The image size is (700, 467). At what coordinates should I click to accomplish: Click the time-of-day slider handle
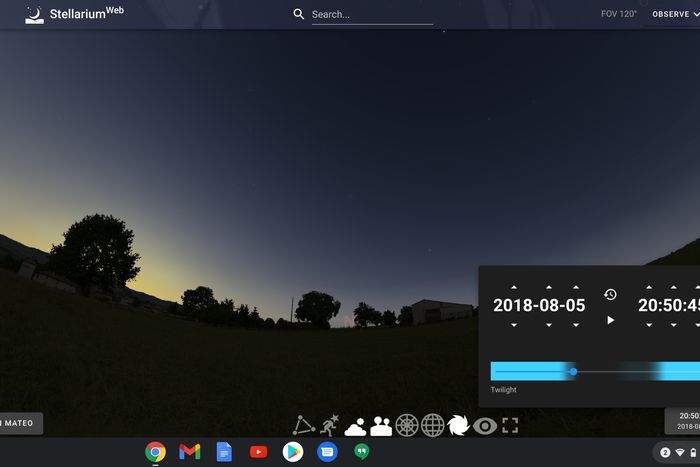573,372
